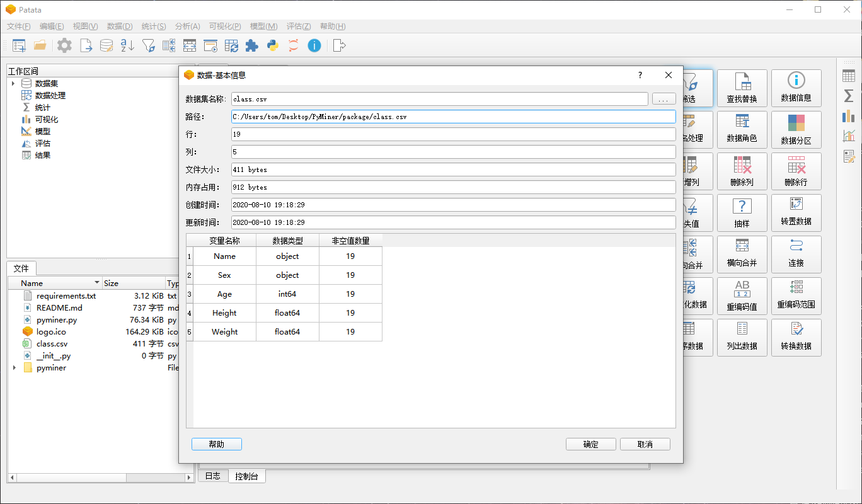Switch to the 日志 tab
Screen dimensions: 862x504
point(213,476)
